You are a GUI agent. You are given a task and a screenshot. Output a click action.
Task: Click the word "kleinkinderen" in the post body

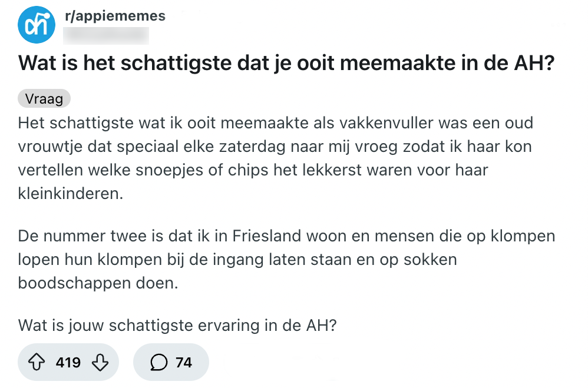click(x=71, y=194)
